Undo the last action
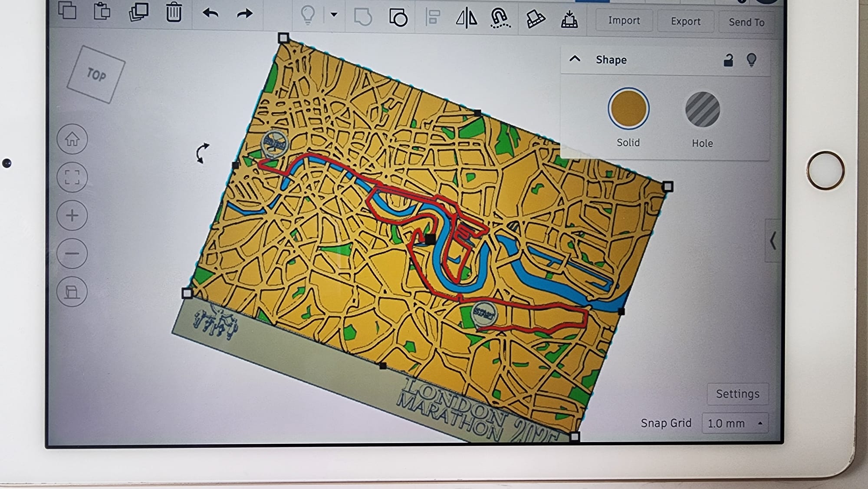The image size is (868, 489). point(210,13)
